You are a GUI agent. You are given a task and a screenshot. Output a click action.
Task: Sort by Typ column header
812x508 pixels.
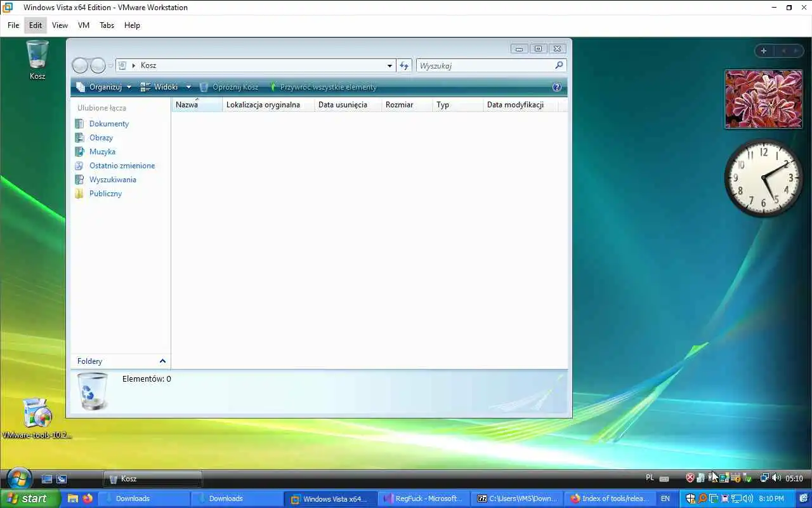(457, 105)
